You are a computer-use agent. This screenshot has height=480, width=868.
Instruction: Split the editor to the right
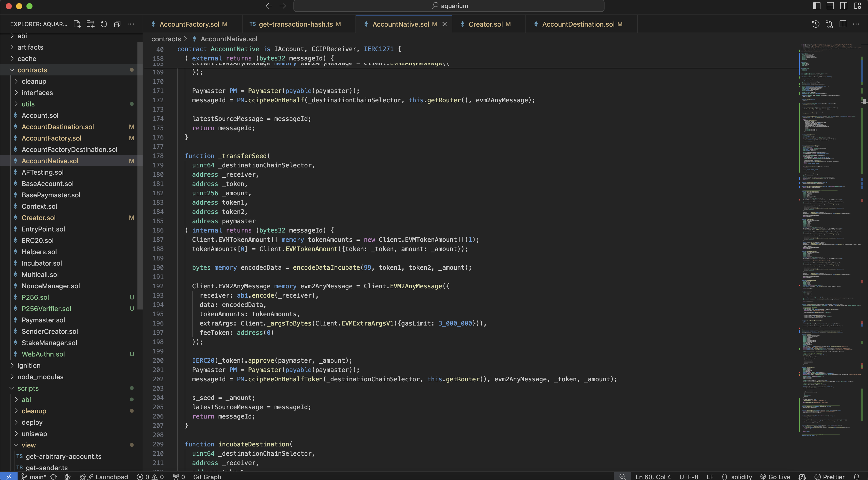point(843,24)
